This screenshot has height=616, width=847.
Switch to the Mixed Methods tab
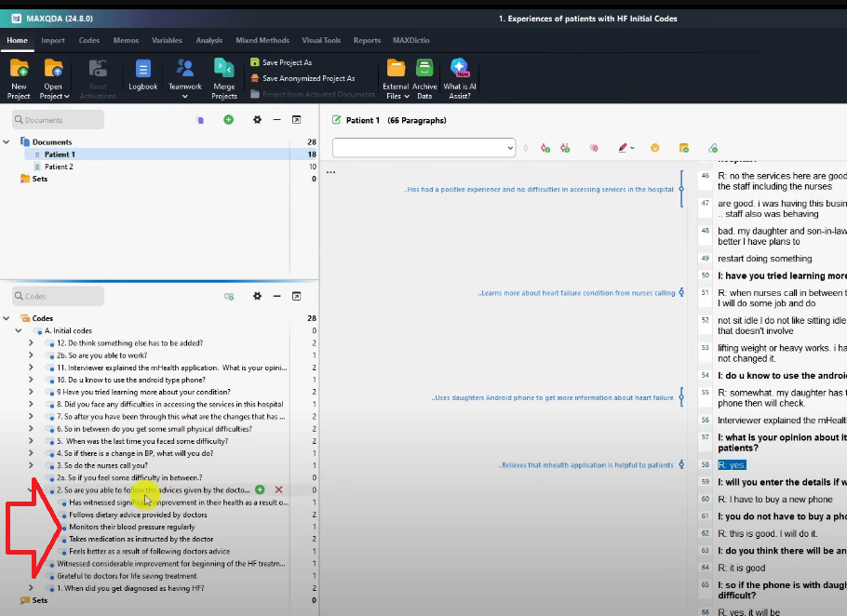262,41
